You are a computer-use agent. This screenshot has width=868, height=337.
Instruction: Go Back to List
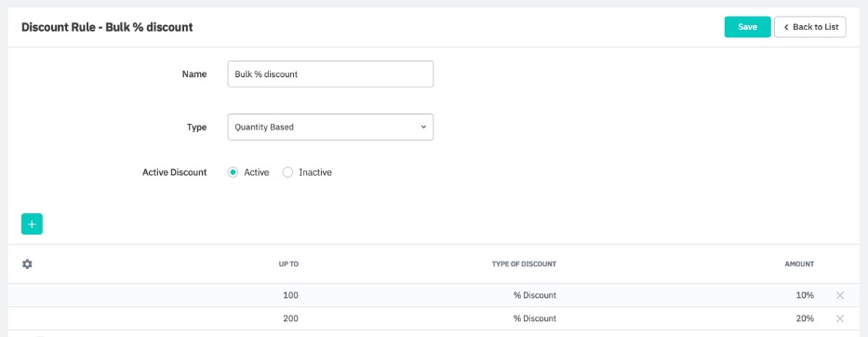click(x=810, y=27)
